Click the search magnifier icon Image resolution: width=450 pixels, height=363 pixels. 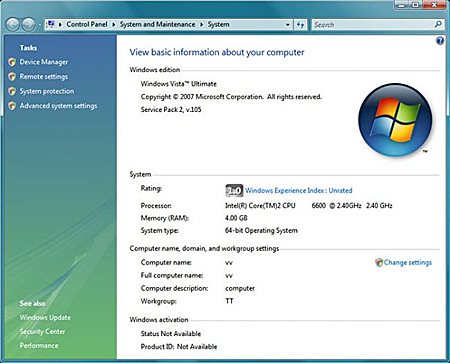pyautogui.click(x=438, y=24)
